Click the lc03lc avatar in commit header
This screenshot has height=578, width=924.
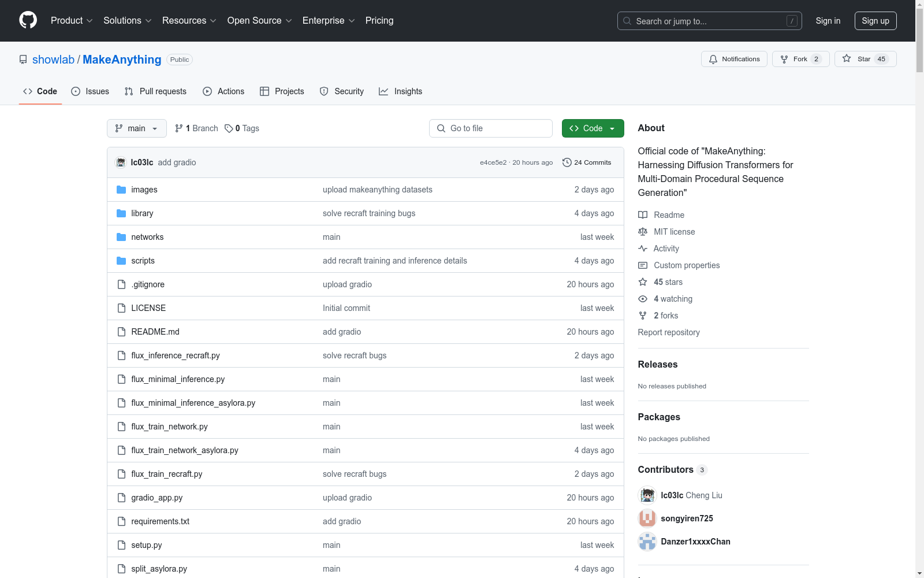[121, 162]
